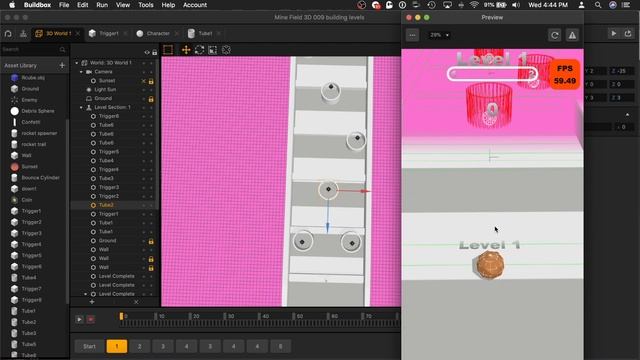Viewport: 640px width, 360px height.
Task: Toggle visibility X on the Sunset row
Action: point(144,81)
